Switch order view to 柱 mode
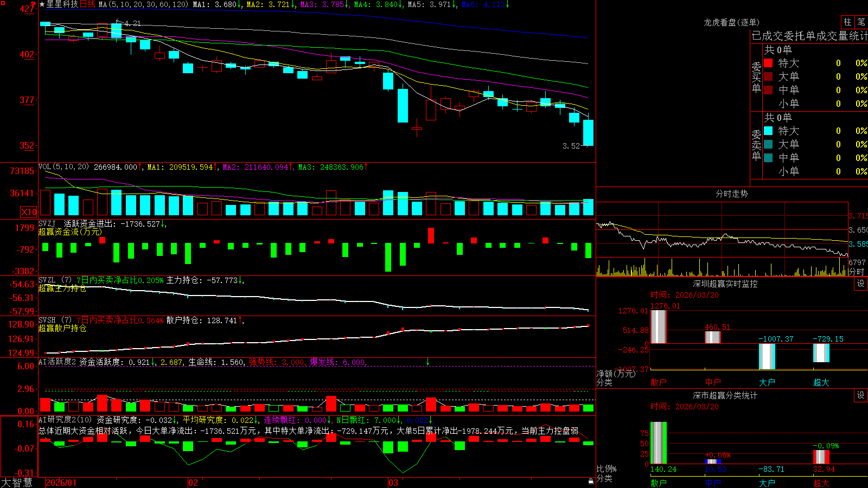Screen dimensions: 868x488 click(x=847, y=22)
